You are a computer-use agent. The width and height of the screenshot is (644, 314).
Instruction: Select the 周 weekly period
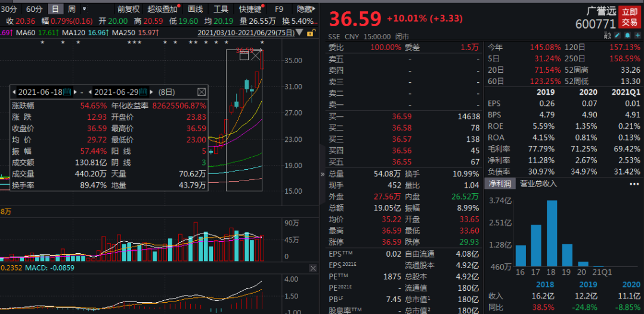point(72,8)
